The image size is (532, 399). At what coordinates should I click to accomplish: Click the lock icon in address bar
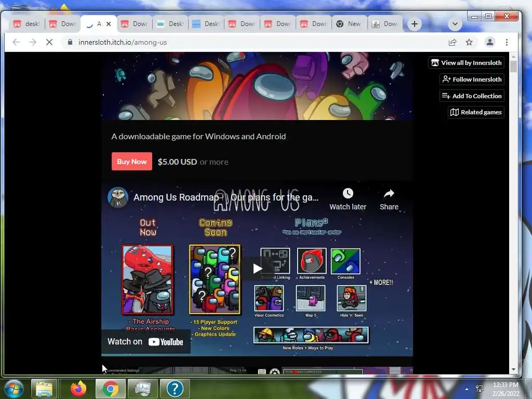(70, 42)
